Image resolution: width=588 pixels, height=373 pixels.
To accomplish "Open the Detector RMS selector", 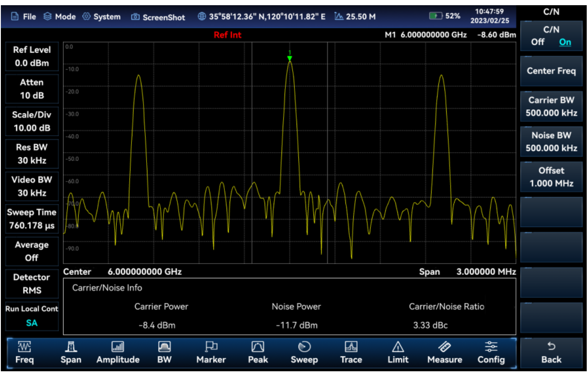I will pos(32,284).
